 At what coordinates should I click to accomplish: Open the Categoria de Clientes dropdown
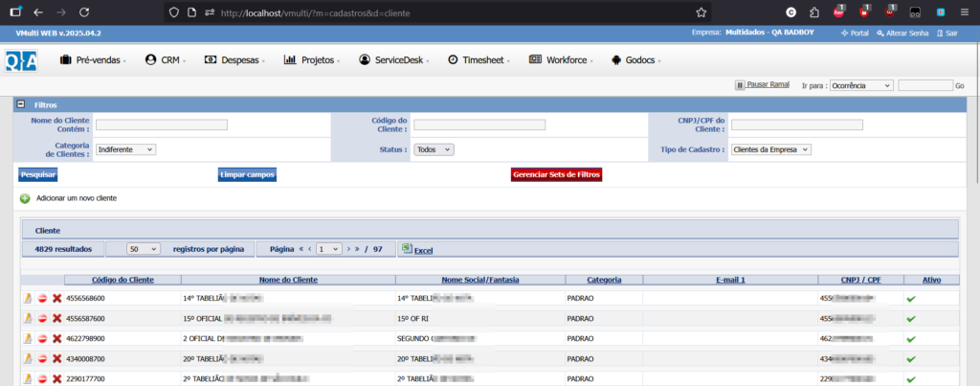[125, 149]
